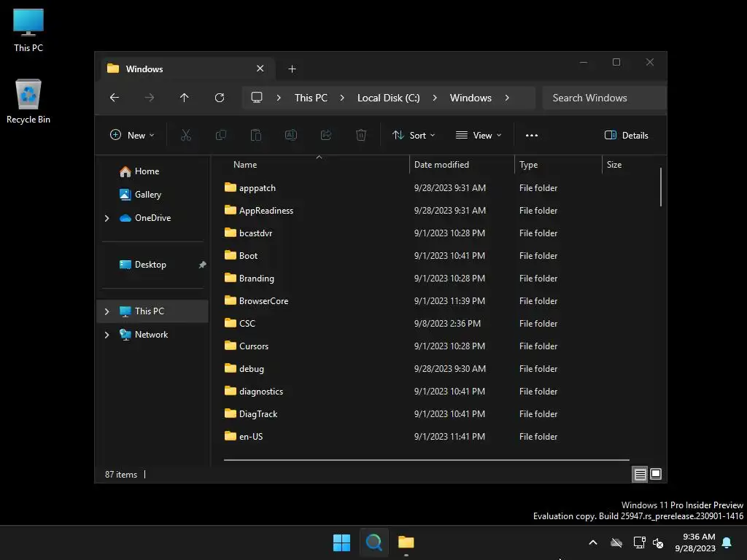Select Network in the sidebar
The image size is (747, 560).
[x=151, y=335]
